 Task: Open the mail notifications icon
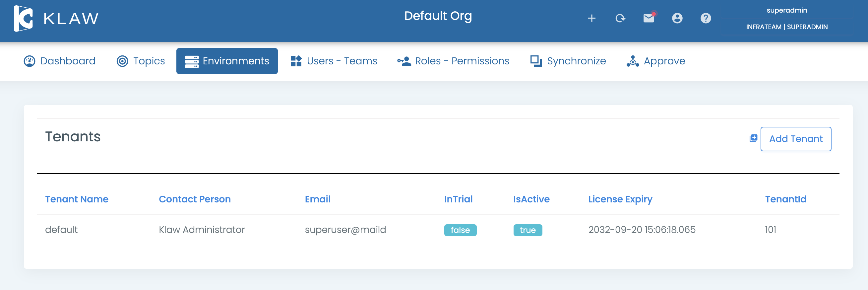[x=649, y=18]
